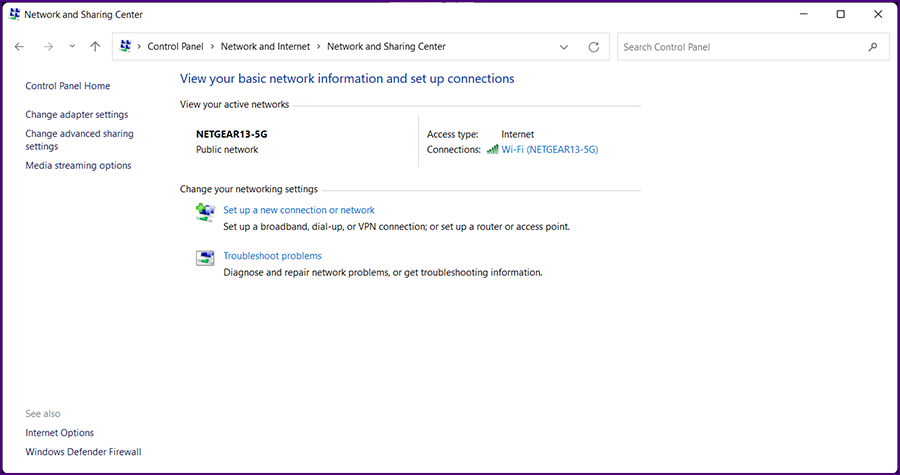Click the Forward navigation arrow

tap(47, 47)
